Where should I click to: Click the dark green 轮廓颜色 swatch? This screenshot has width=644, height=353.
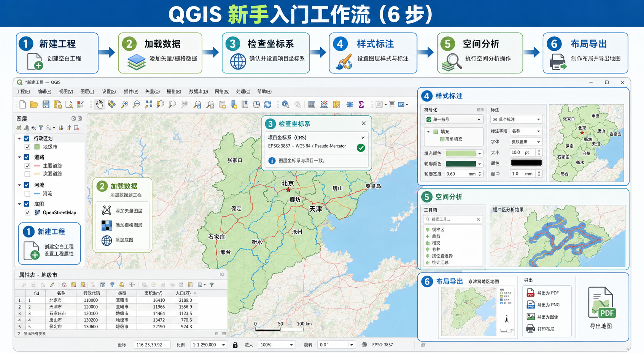click(461, 164)
